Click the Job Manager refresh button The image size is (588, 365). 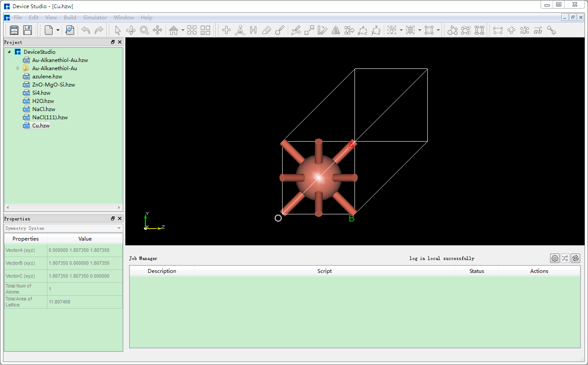click(x=575, y=258)
